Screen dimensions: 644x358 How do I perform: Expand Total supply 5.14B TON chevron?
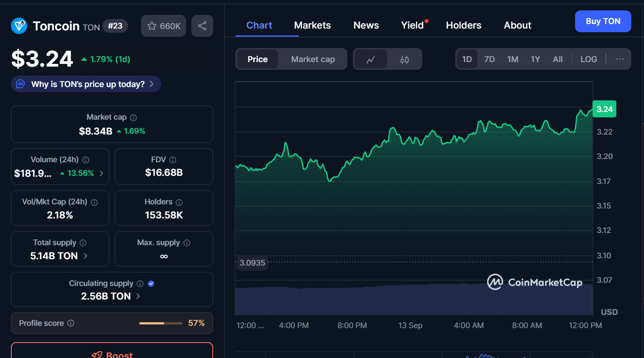coord(85,256)
